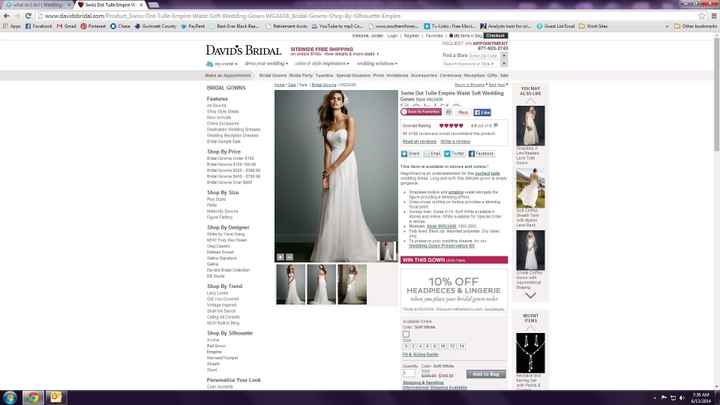Screen dimensions: 720x405
Task: Select dress size 10
Action: click(x=443, y=346)
